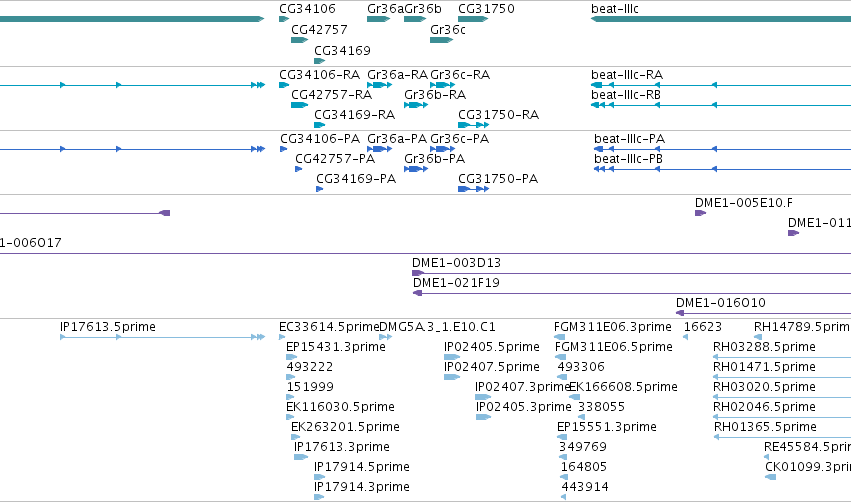Viewport: 851px width, 502px height.
Task: Click protein CG34106-PA
Action: 320,138
